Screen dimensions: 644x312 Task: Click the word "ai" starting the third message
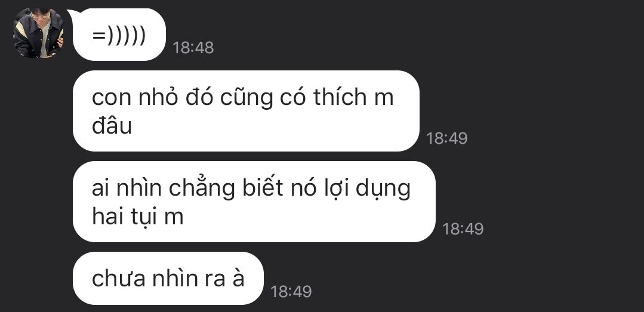click(x=101, y=188)
